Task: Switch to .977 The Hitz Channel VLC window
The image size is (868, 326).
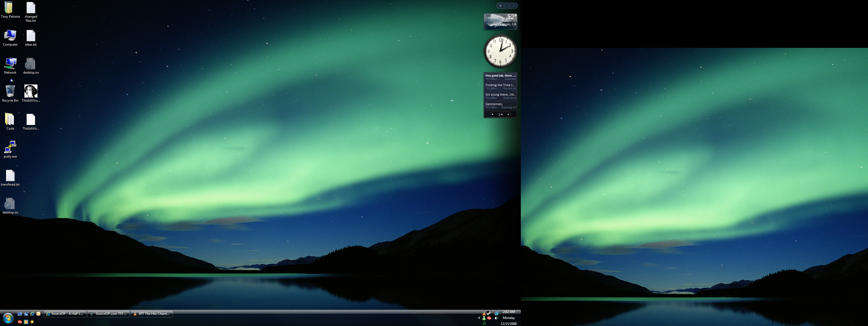Action: coord(152,314)
